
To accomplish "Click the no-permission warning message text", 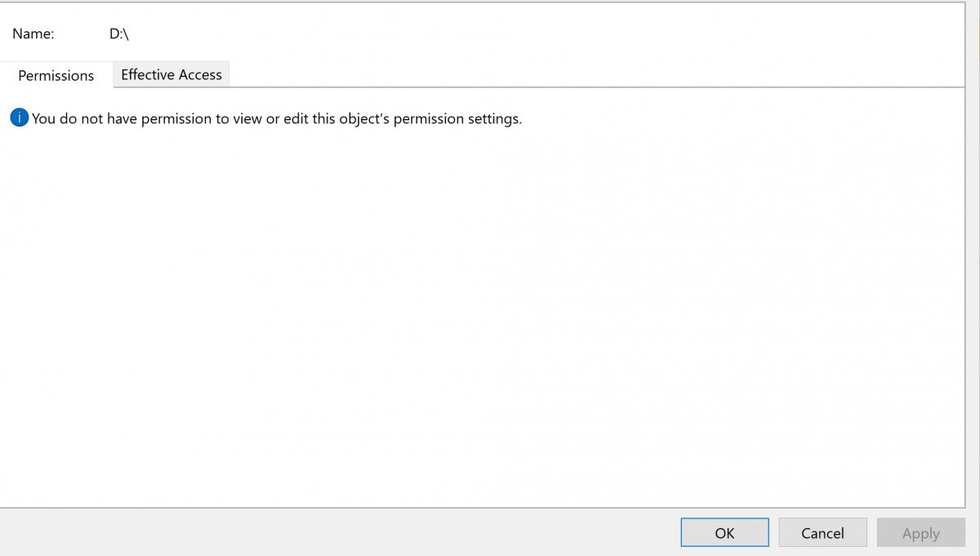I will point(277,118).
